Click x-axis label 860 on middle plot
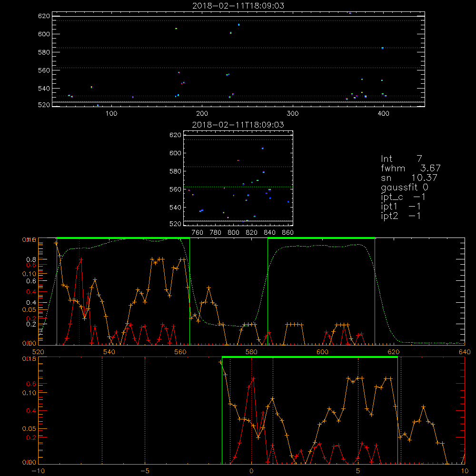The image size is (476, 476). pyautogui.click(x=288, y=233)
